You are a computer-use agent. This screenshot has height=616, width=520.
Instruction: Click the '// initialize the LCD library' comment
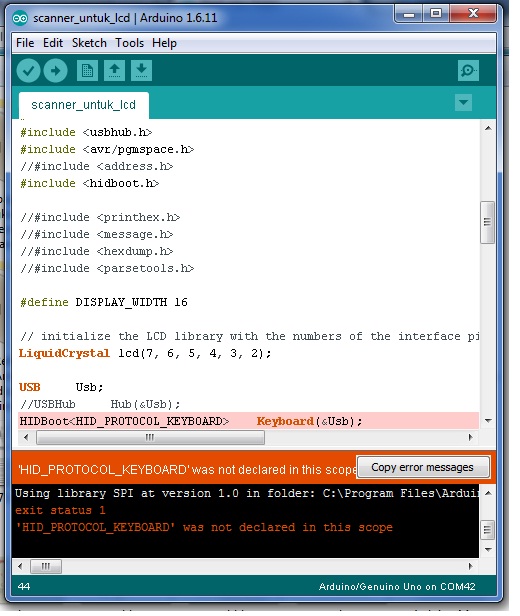pyautogui.click(x=250, y=336)
